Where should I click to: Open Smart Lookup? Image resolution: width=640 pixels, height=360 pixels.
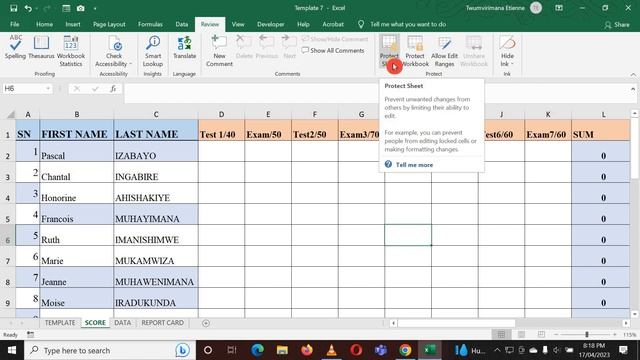pos(153,51)
